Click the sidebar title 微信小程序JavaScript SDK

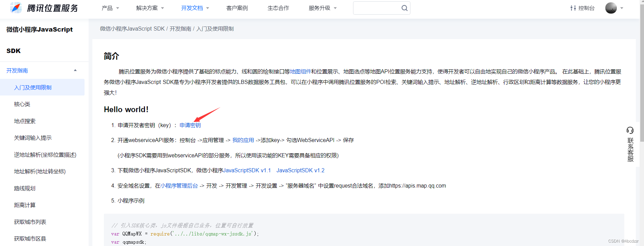point(39,40)
